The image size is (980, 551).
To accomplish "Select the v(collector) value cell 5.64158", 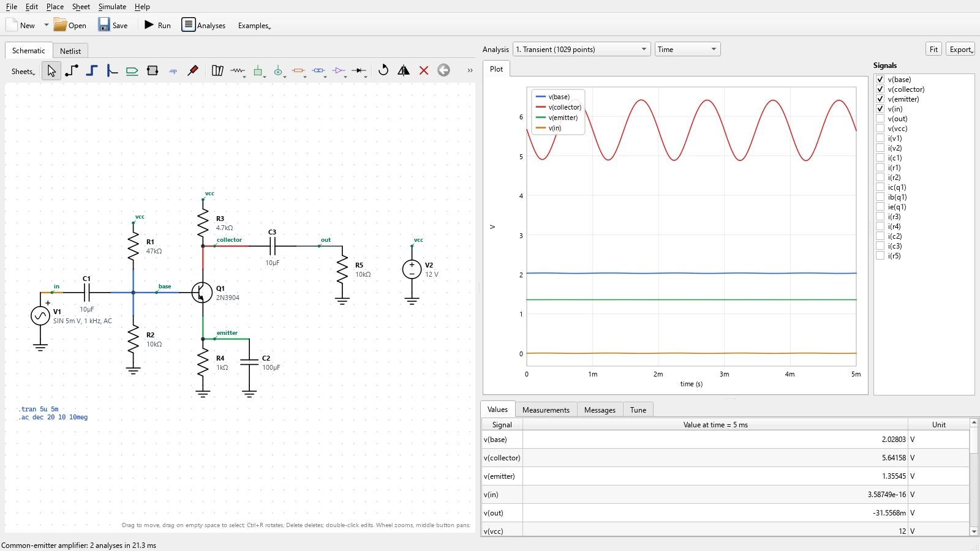I will [x=715, y=458].
